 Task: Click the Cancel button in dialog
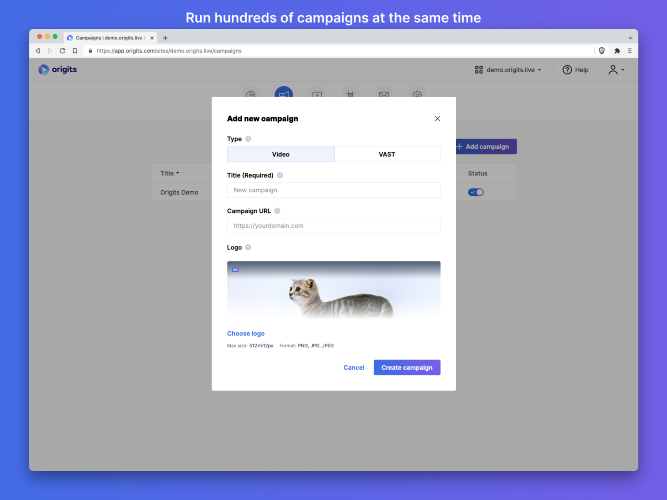[354, 367]
